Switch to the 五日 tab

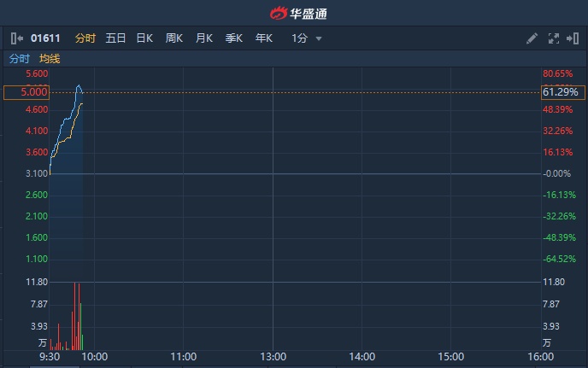(x=115, y=38)
